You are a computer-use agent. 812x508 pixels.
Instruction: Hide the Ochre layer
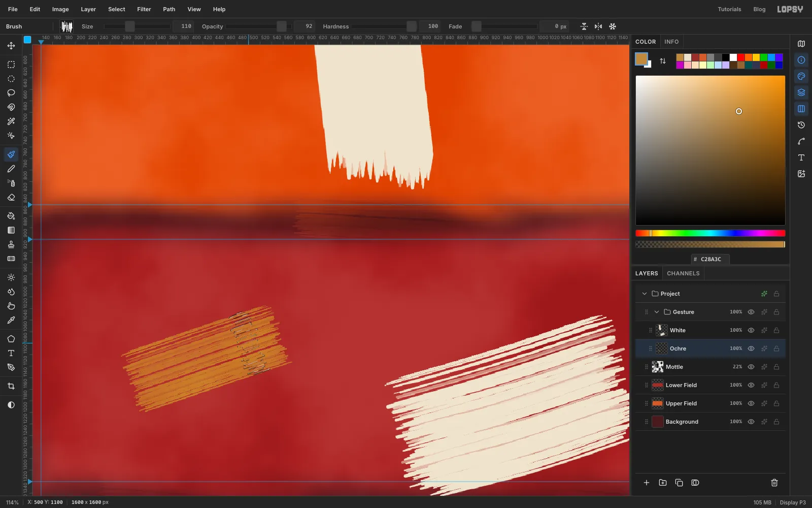coord(751,348)
